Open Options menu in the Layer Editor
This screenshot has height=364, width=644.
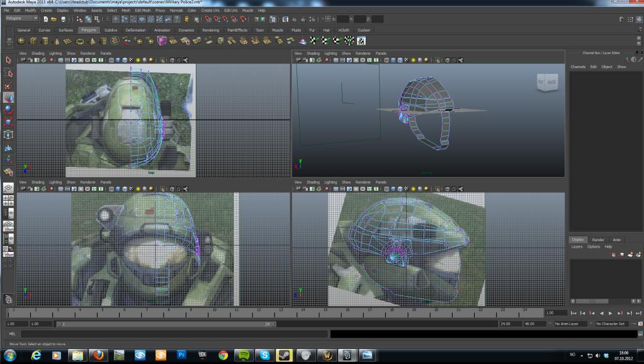pos(594,246)
